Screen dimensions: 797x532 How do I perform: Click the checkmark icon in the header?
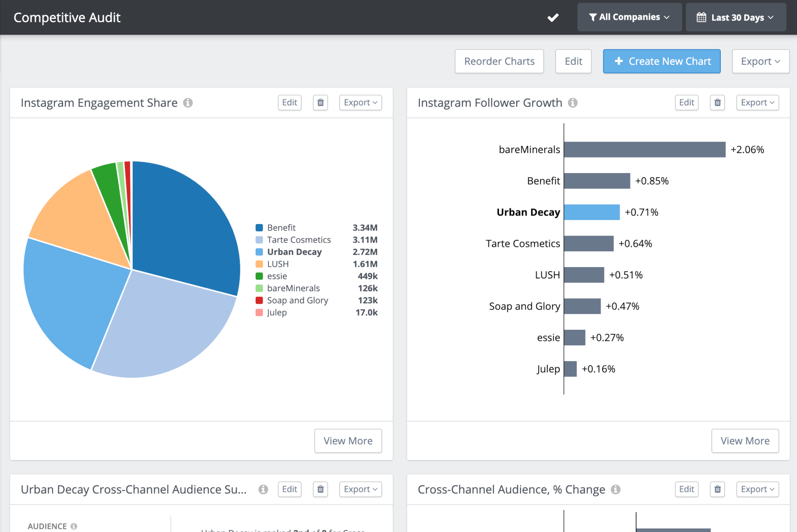tap(553, 17)
